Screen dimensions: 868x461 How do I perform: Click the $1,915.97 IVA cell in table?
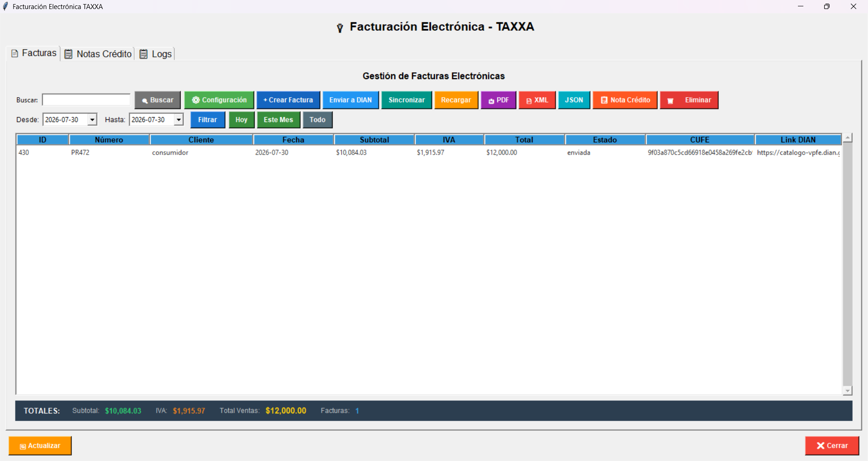[430, 153]
